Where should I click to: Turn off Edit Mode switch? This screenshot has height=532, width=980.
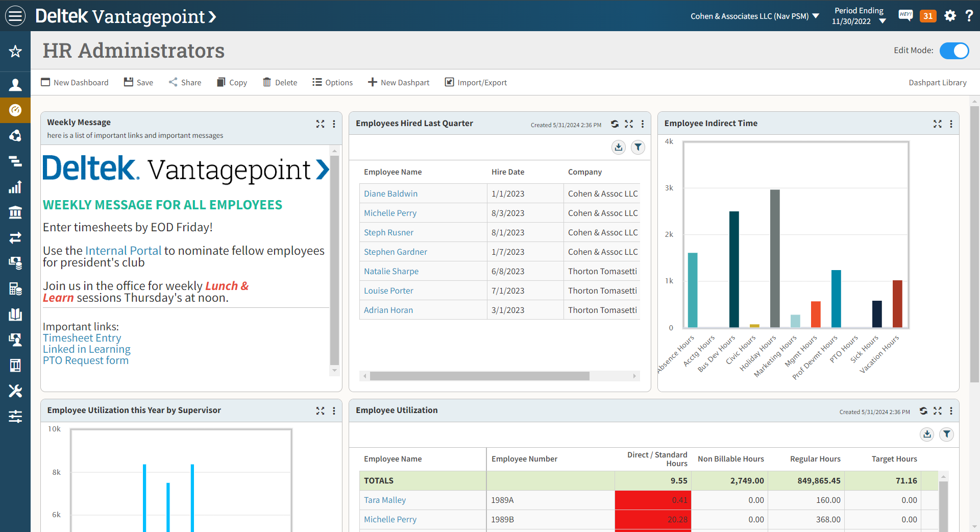click(954, 51)
